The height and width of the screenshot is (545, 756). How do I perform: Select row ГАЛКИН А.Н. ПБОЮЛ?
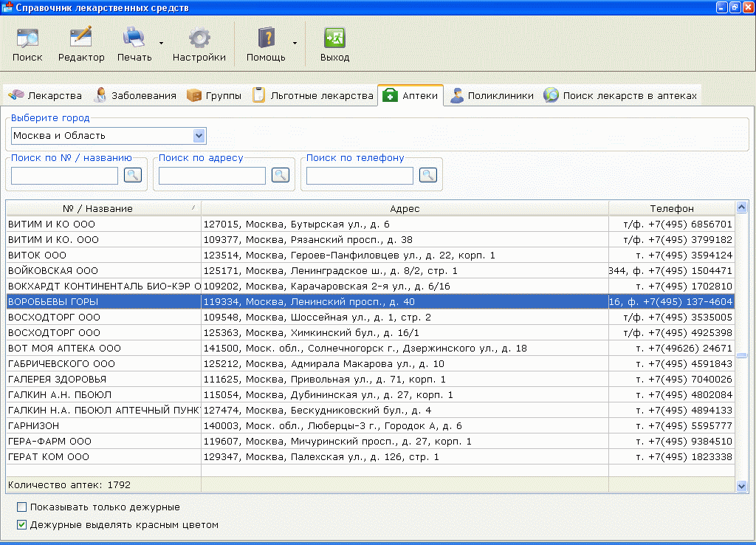click(371, 394)
